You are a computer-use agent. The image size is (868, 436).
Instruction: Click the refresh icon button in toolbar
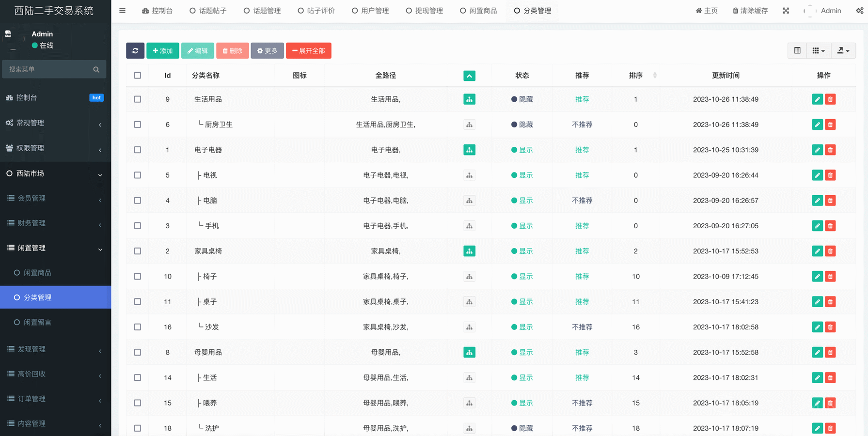click(135, 50)
